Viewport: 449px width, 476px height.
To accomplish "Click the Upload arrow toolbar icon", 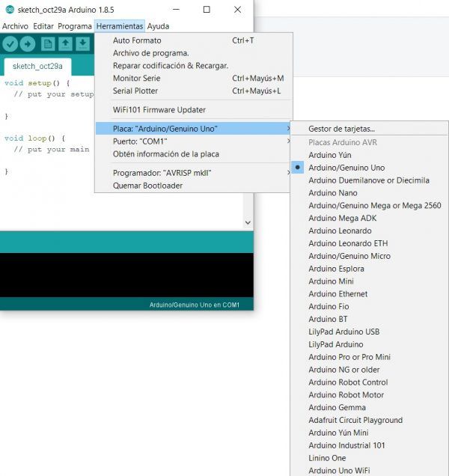I will point(28,44).
